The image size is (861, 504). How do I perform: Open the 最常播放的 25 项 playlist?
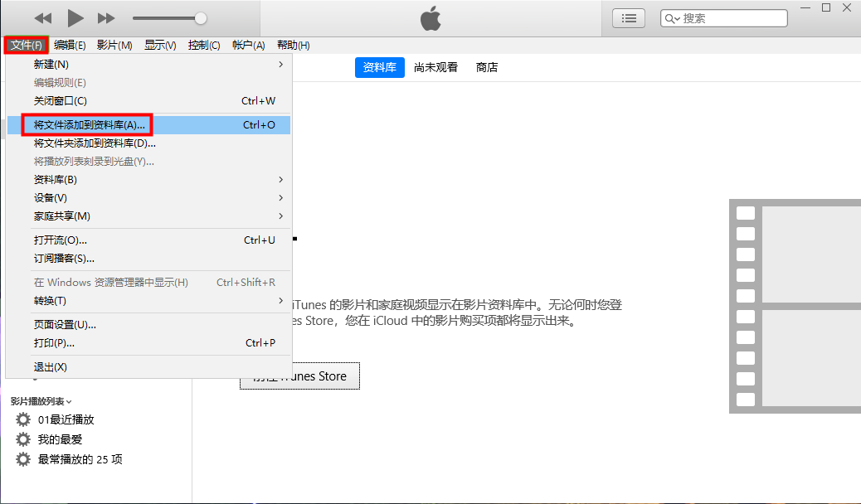coord(80,459)
